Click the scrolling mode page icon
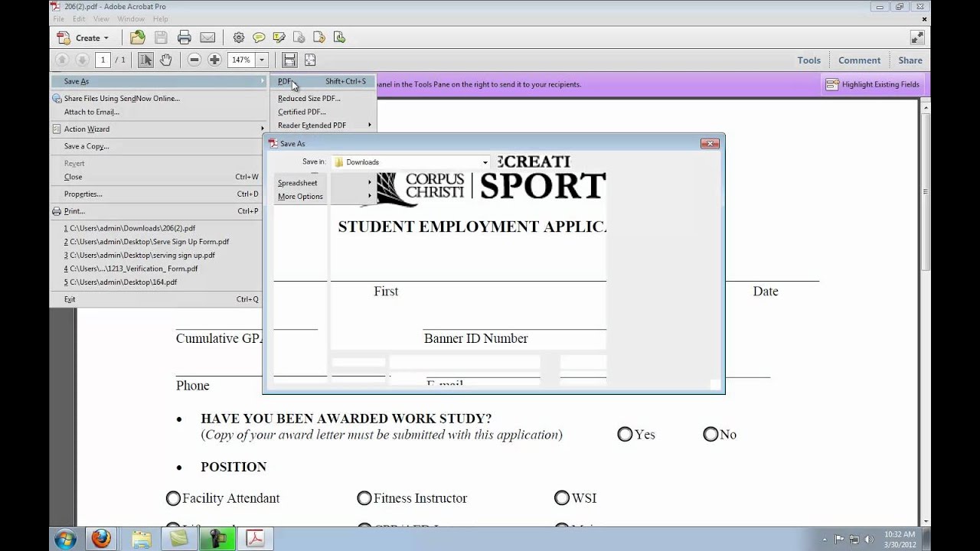 click(289, 60)
